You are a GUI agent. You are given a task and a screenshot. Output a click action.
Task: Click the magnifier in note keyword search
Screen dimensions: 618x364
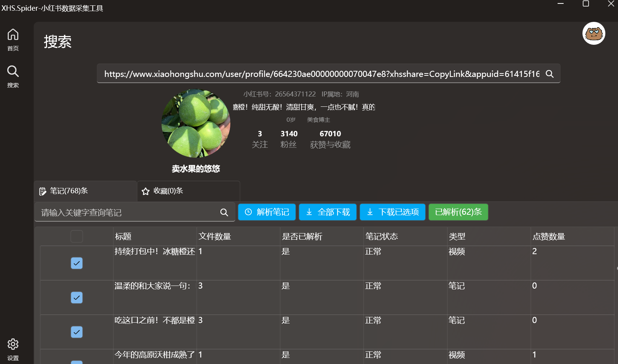tap(224, 212)
